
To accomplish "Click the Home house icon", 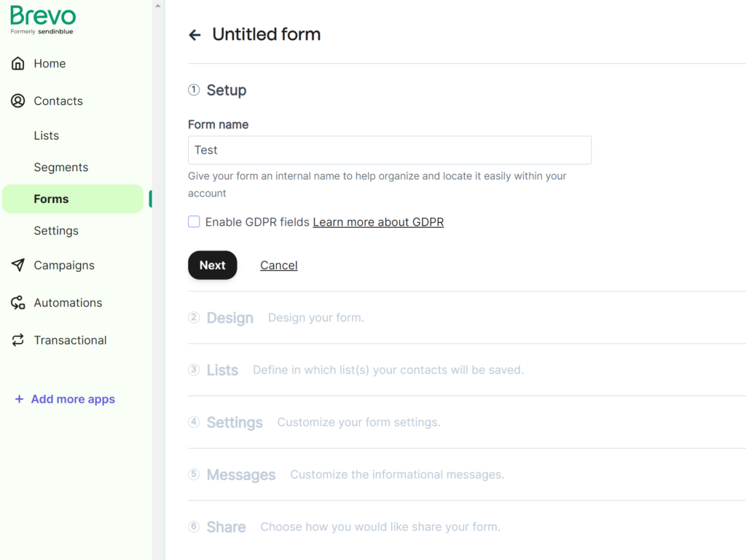I will click(18, 63).
